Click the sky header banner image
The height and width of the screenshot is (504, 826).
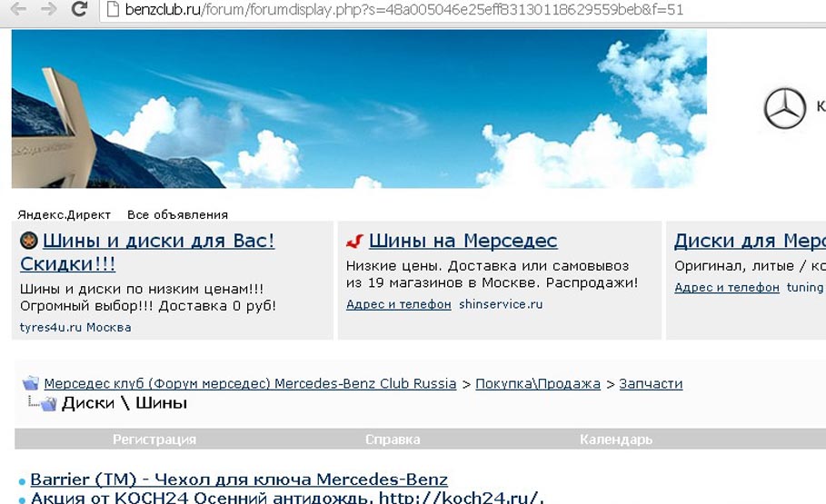tap(359, 108)
